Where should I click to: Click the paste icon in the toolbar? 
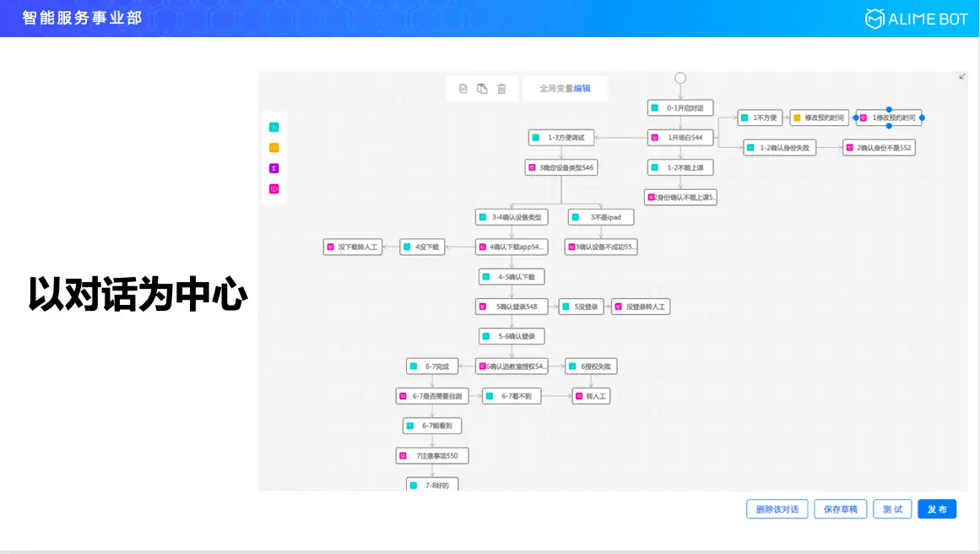(x=482, y=89)
